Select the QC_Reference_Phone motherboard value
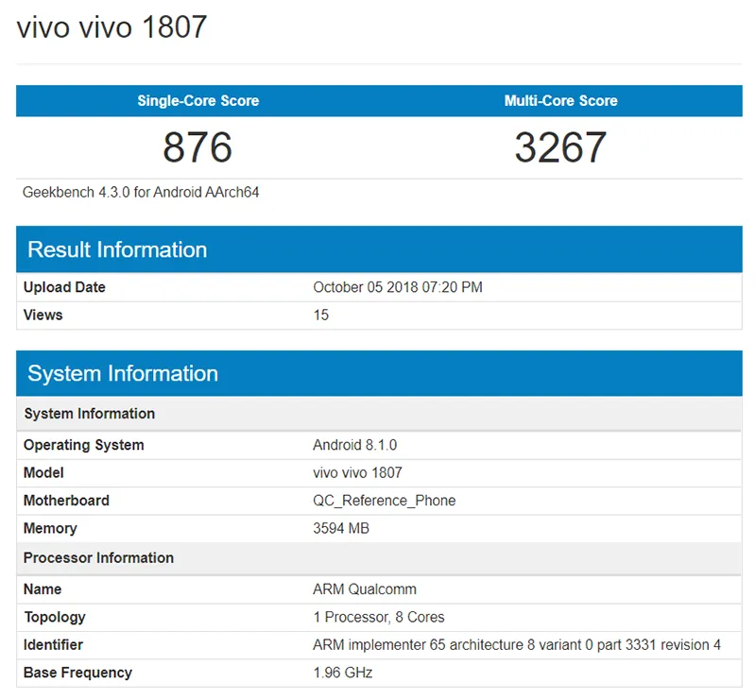This screenshot has width=756, height=700. tap(384, 501)
